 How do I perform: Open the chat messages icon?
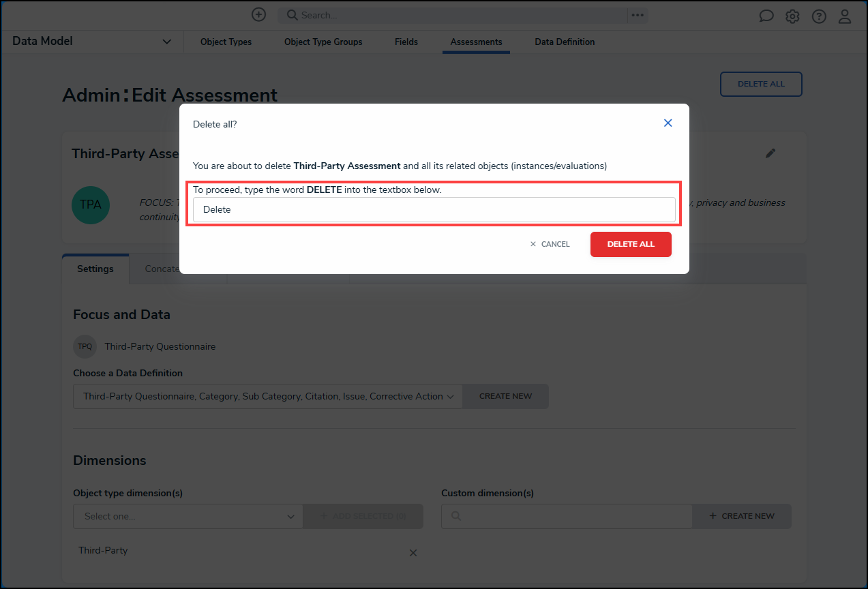766,16
